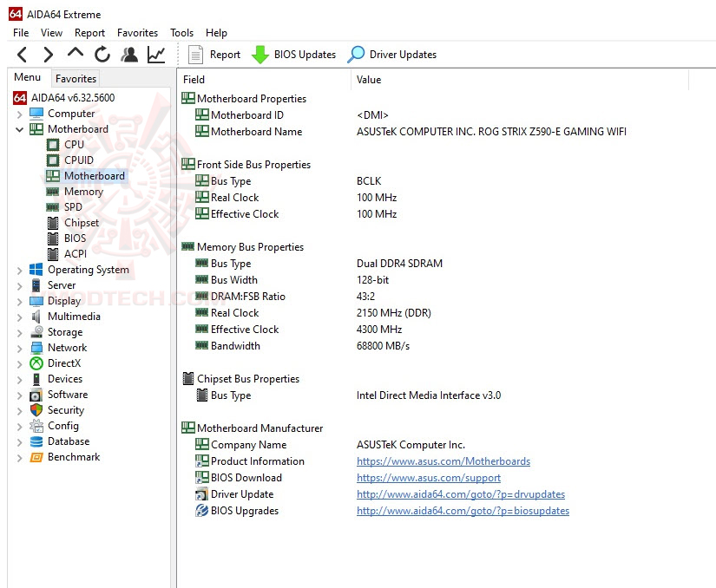Open the CPUID panel icon
The width and height of the screenshot is (716, 588).
(128, 54)
